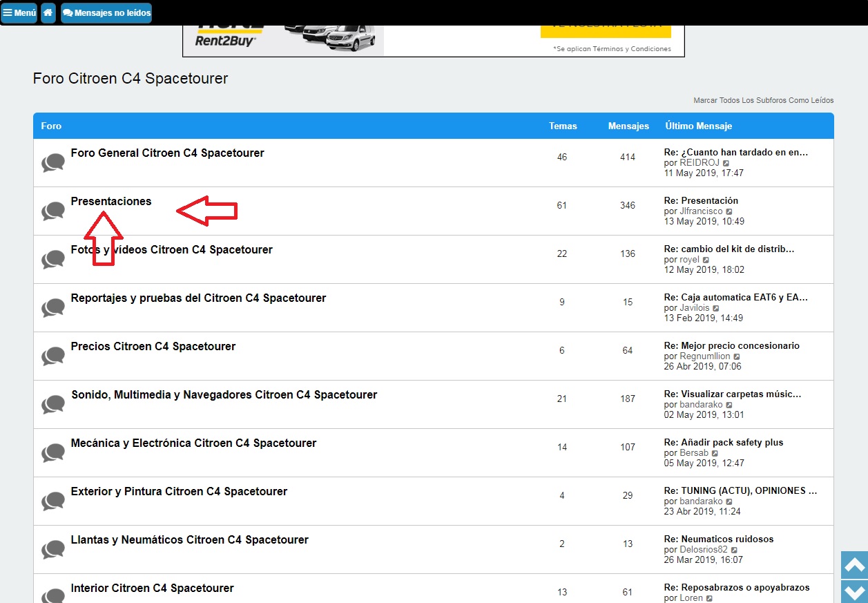Open user profile Jlfrancisco
Image resolution: width=868 pixels, height=603 pixels.
(x=701, y=211)
